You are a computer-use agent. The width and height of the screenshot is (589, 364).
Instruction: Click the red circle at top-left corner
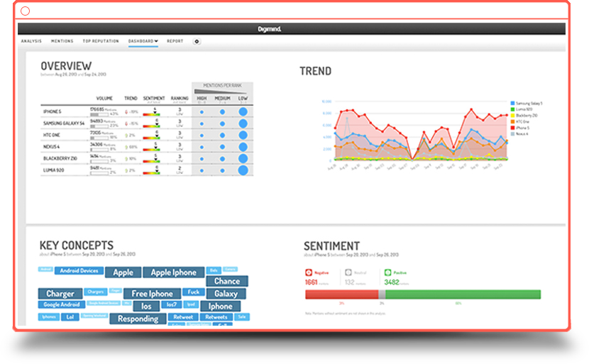[26, 11]
